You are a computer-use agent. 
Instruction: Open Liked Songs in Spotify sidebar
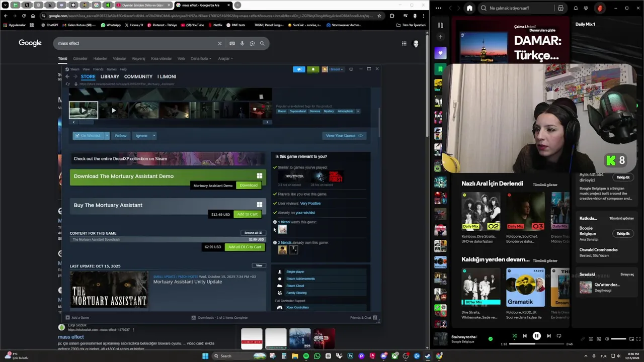point(440,53)
